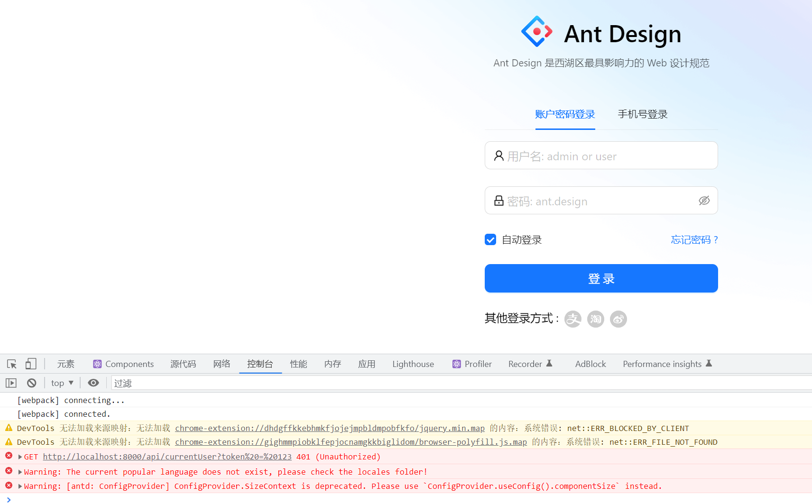Click the Ant Design logo icon
This screenshot has width=812, height=504.
[x=537, y=31]
